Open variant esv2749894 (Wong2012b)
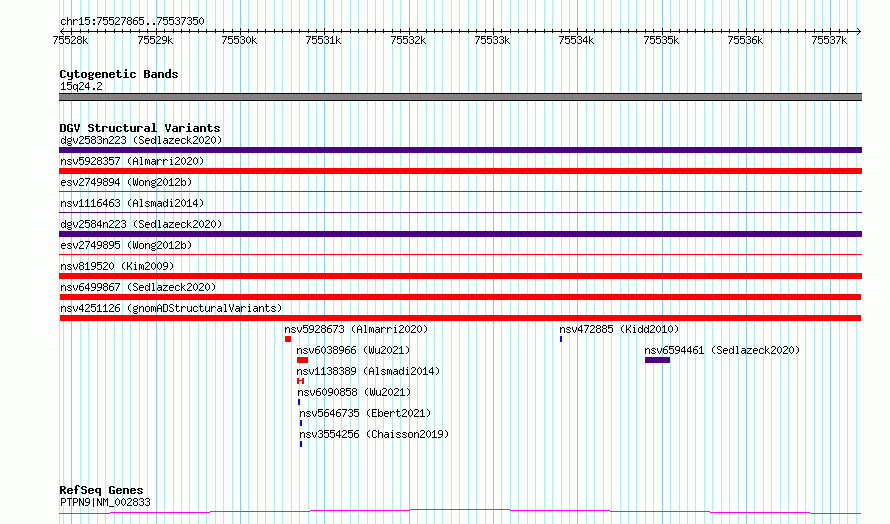Viewport: 890px width, 524px height. coord(126,182)
